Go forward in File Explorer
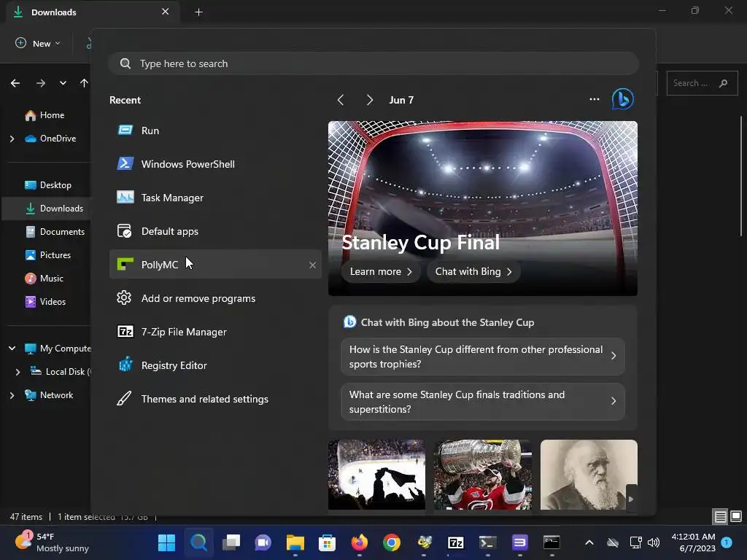The width and height of the screenshot is (747, 560). tap(41, 83)
